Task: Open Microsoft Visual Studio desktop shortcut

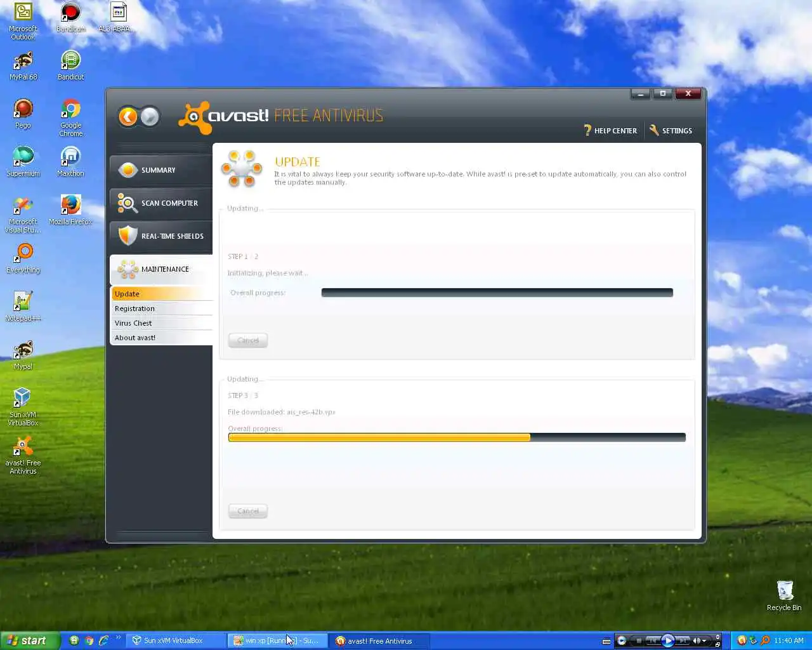Action: point(23,215)
